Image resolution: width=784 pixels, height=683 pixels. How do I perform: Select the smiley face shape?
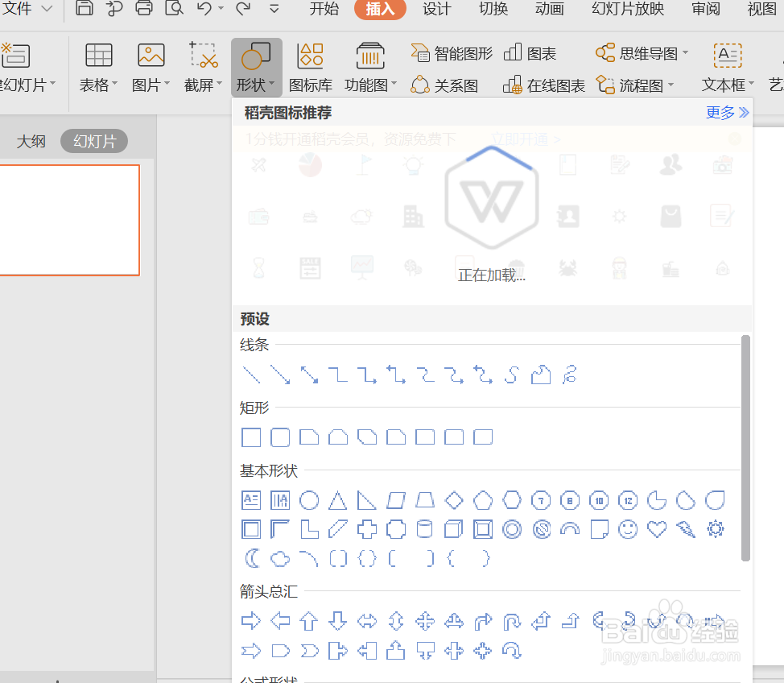tap(628, 529)
